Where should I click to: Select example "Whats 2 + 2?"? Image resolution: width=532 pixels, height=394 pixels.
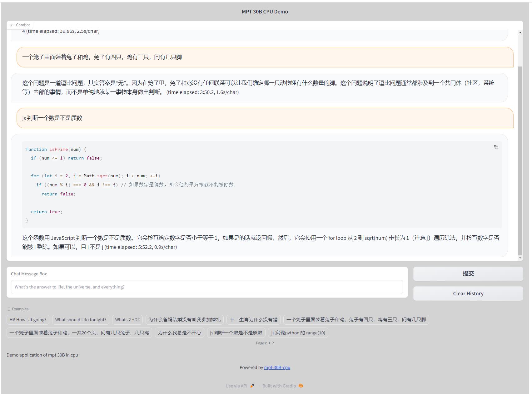tap(127, 320)
